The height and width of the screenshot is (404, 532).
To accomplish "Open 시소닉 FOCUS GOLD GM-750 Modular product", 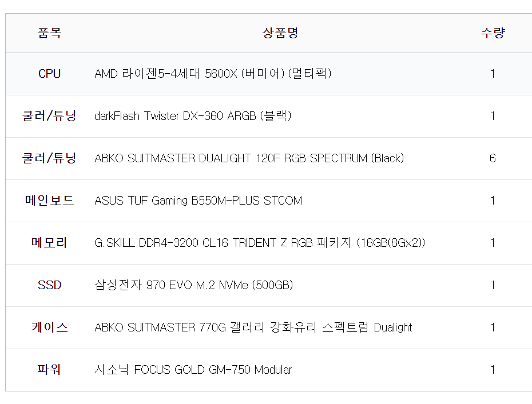I will 193,370.
